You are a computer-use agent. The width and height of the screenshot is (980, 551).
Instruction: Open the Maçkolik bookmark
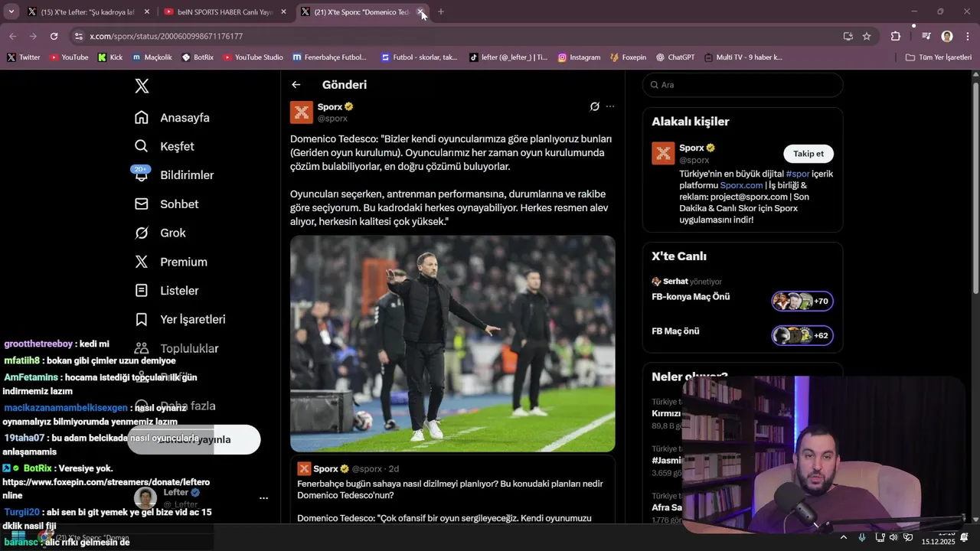[x=152, y=57]
